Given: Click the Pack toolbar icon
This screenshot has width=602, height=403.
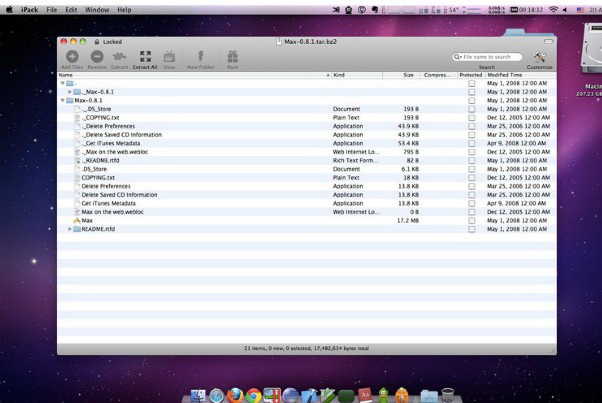Looking at the screenshot, I should [232, 58].
